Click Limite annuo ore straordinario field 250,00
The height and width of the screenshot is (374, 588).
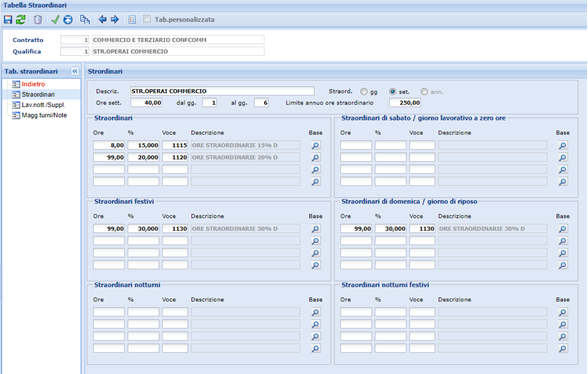coord(405,102)
